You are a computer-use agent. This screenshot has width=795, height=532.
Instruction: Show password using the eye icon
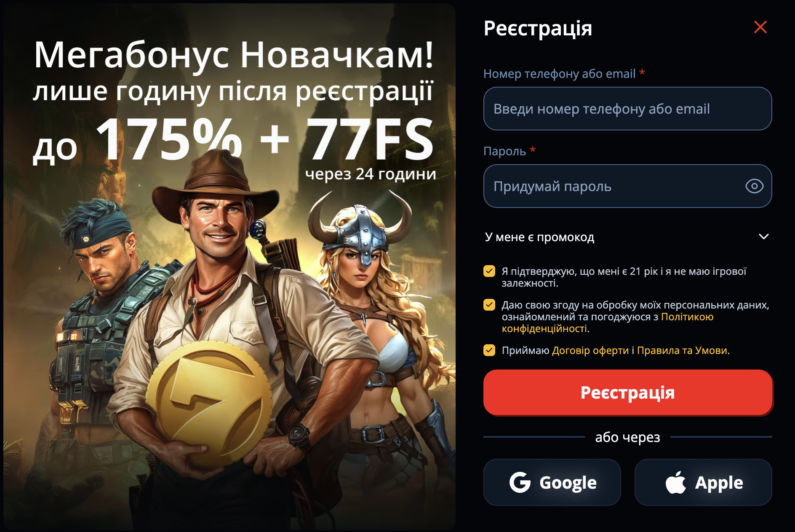click(x=754, y=186)
